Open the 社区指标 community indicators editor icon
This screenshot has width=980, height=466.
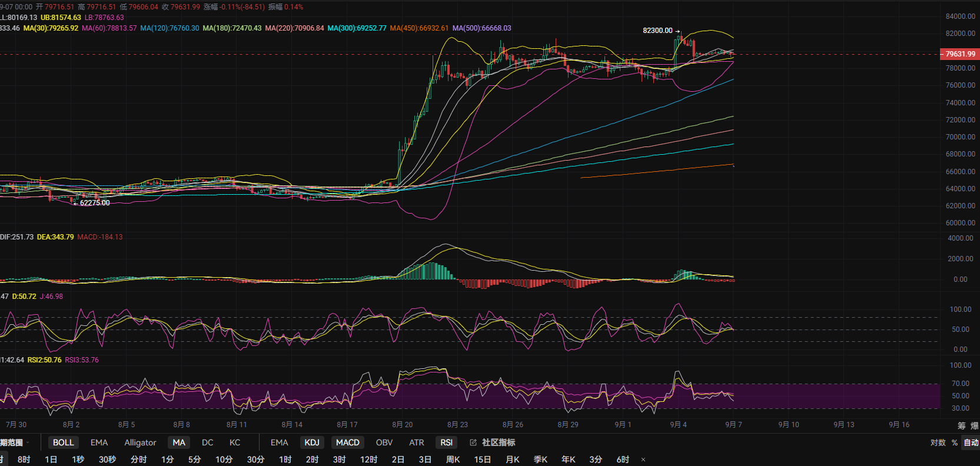click(x=473, y=442)
